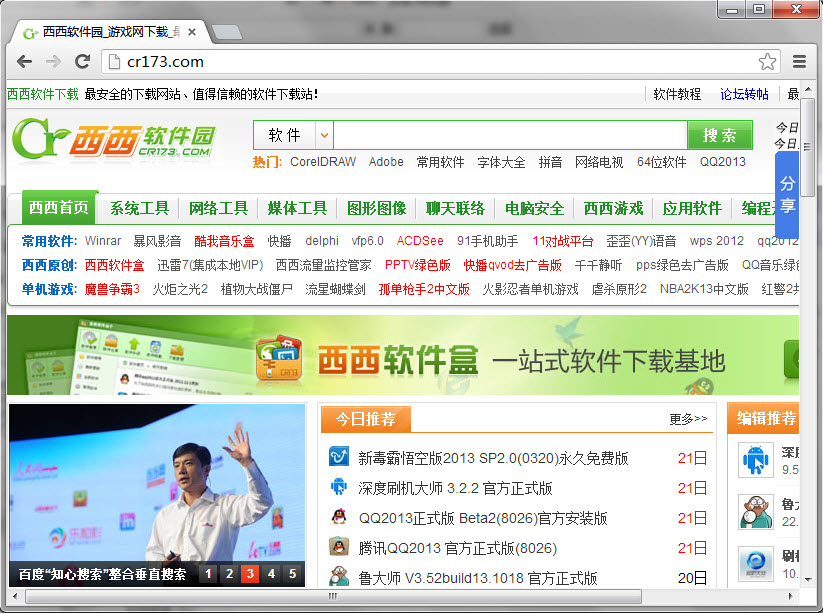This screenshot has height=613, width=823.
Task: Click the 西西软件园 CR173.COM logo
Action: coord(114,138)
